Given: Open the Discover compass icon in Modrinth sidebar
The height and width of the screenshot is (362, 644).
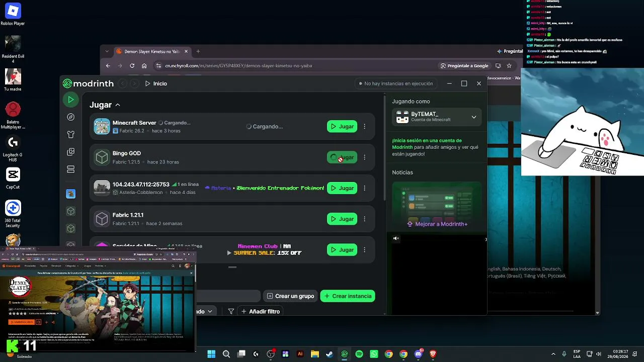Looking at the screenshot, I should [71, 117].
